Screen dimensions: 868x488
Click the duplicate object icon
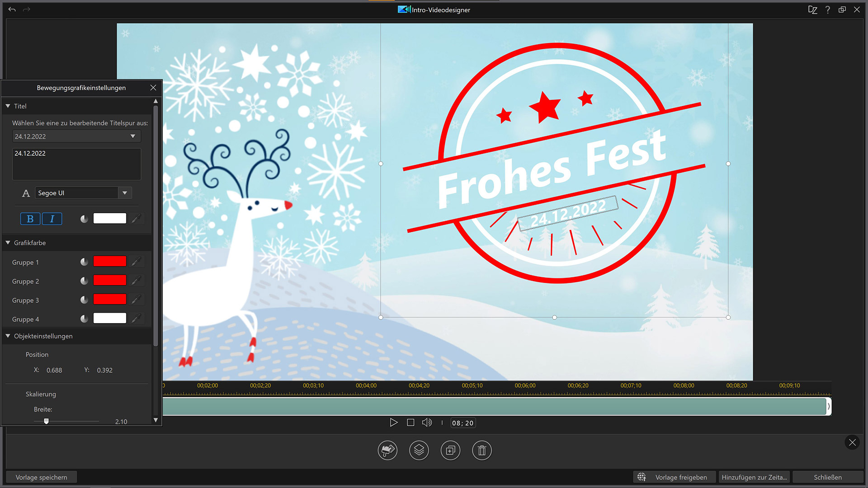click(450, 450)
